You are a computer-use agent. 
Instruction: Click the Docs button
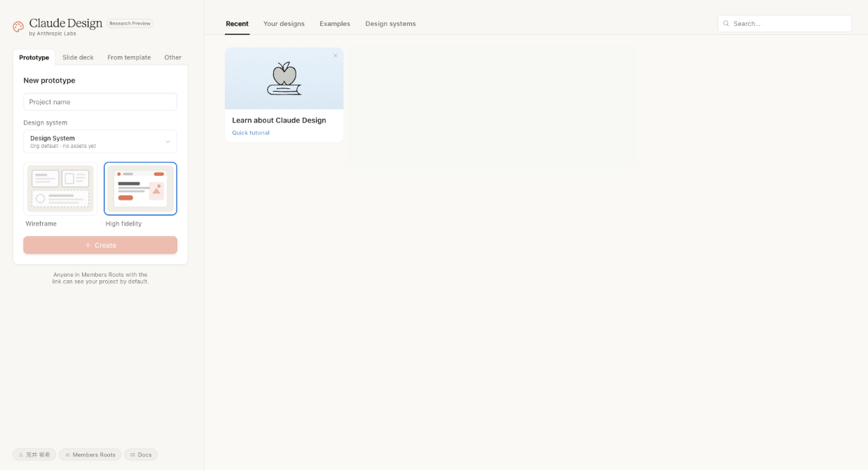tap(141, 455)
